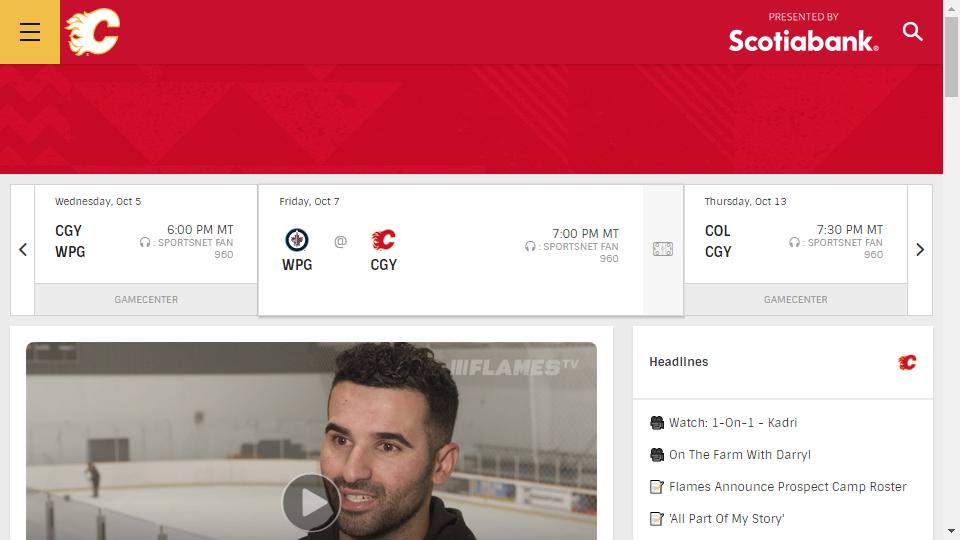Click the vertical page scrollbar thumb
Viewport: 960px width, 540px height.
tap(951, 57)
